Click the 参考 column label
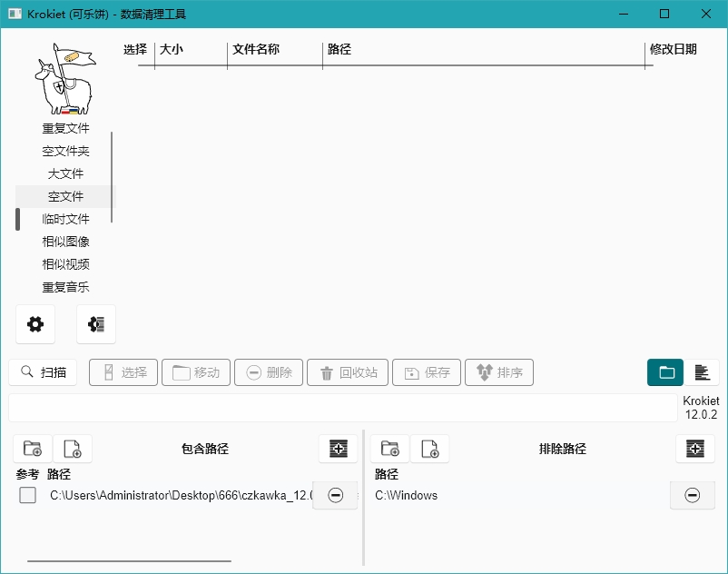The width and height of the screenshot is (728, 574). click(x=27, y=474)
